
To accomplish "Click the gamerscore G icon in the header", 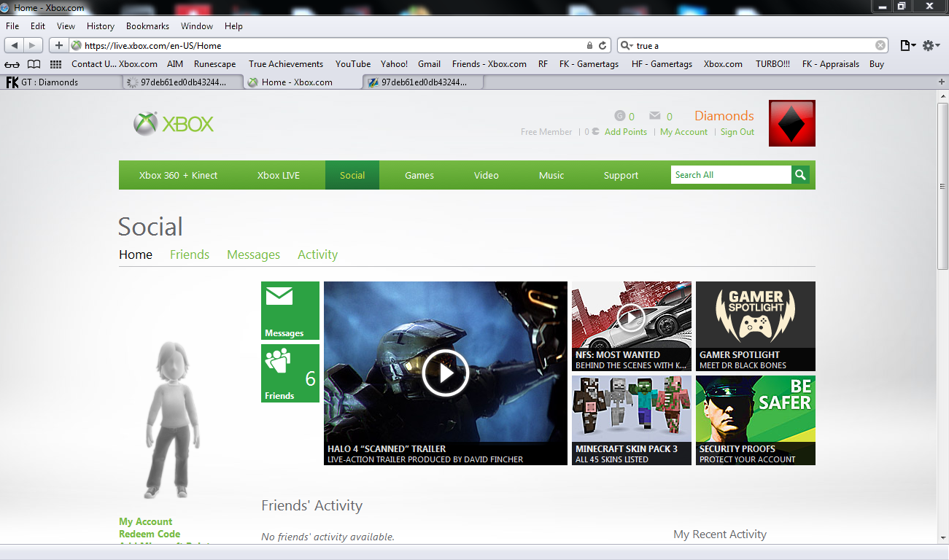I will 620,116.
